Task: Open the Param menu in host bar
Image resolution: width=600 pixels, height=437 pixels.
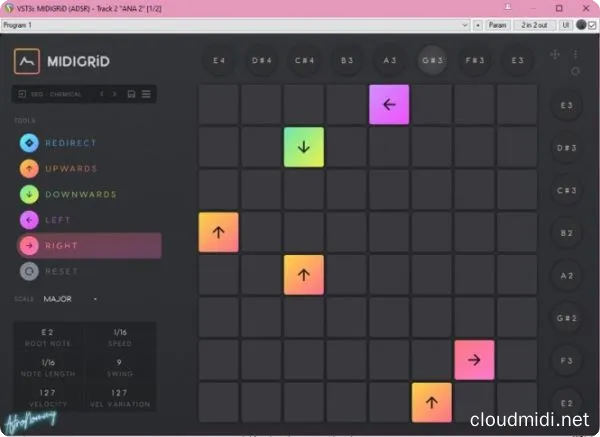Action: pyautogui.click(x=497, y=24)
